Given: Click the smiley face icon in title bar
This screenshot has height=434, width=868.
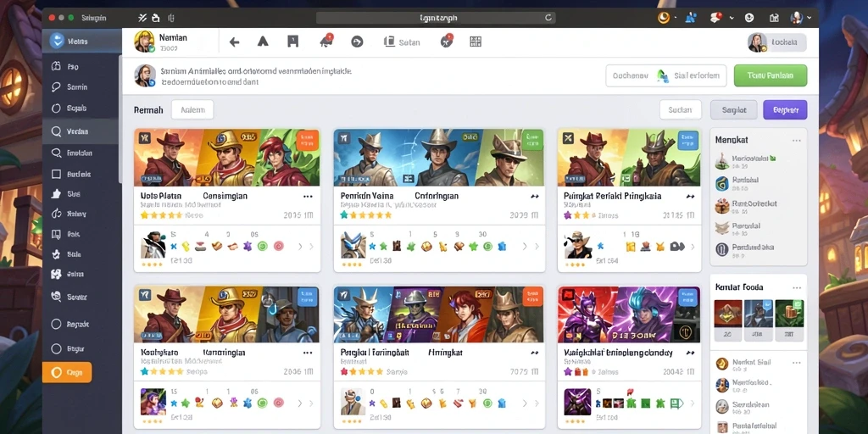Looking at the screenshot, I should pyautogui.click(x=749, y=18).
